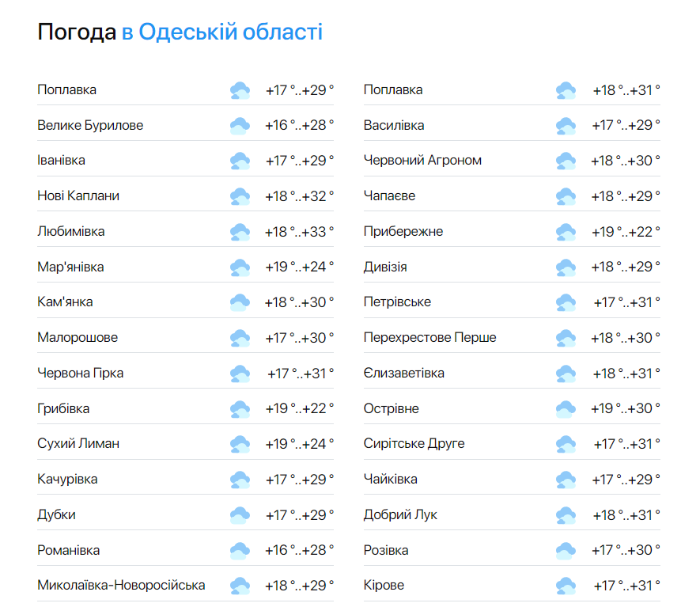The width and height of the screenshot is (700, 607).
Task: Click the cloud icon beside Острівне
Action: click(566, 407)
